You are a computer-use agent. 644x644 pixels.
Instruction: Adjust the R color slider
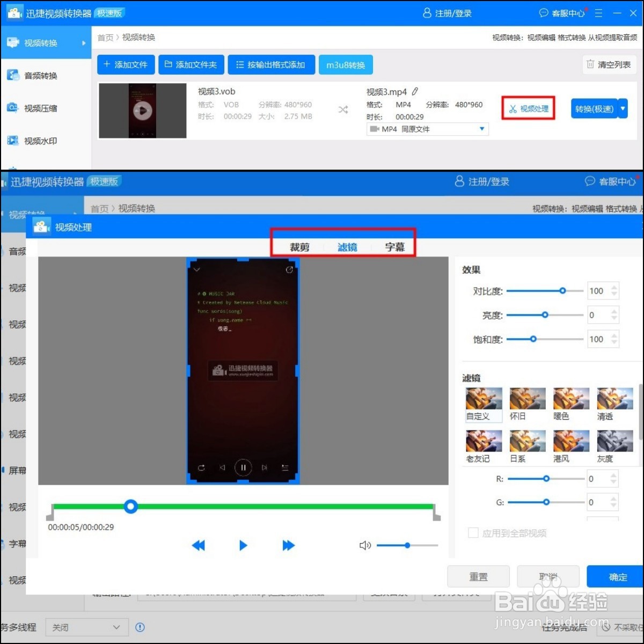coord(546,479)
